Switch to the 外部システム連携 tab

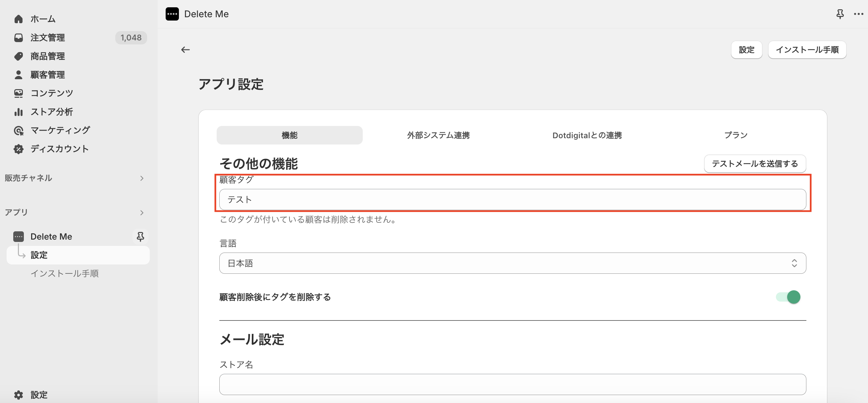pos(438,135)
